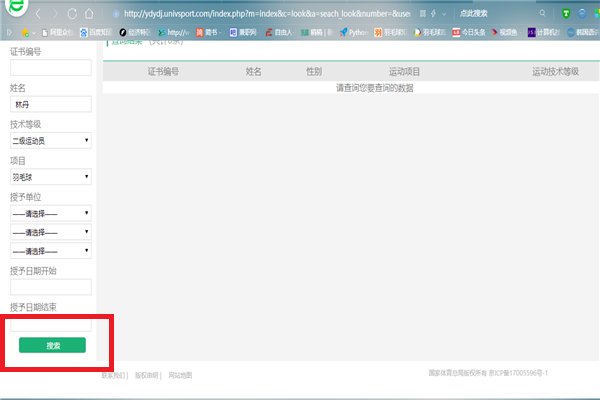
Task: Open the red arrow video bookmark
Action: 504,33
